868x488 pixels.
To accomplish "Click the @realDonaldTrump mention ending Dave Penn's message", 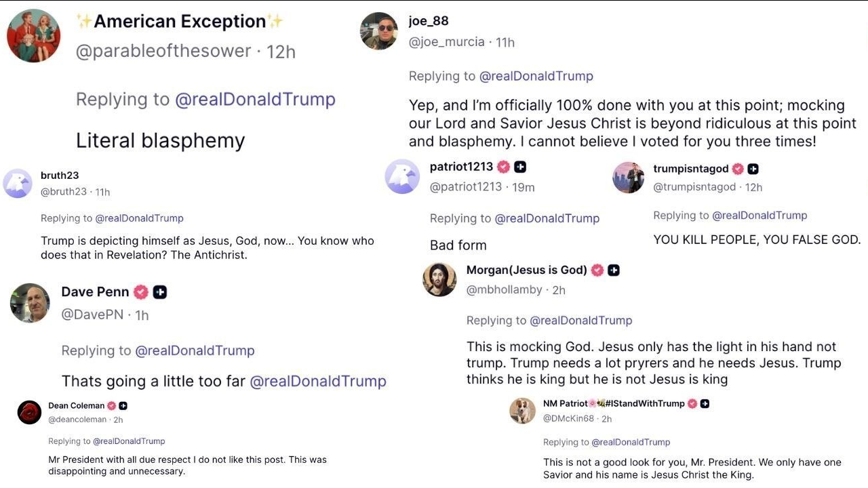I will (318, 382).
